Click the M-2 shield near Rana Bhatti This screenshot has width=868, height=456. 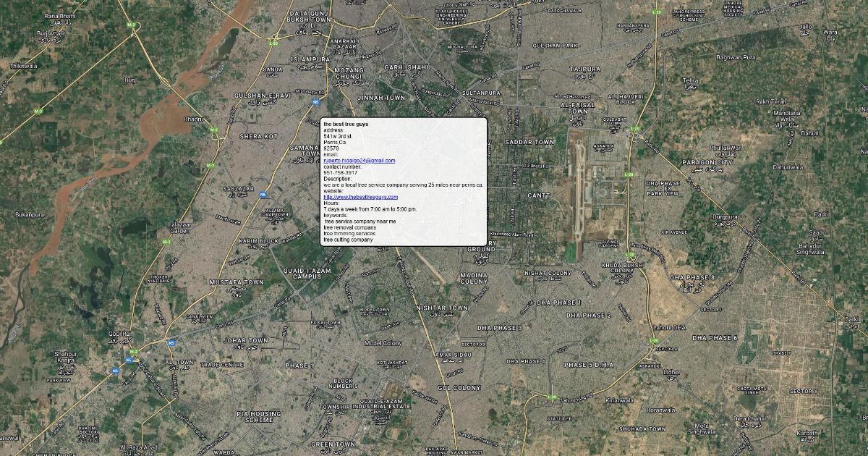pyautogui.click(x=131, y=25)
